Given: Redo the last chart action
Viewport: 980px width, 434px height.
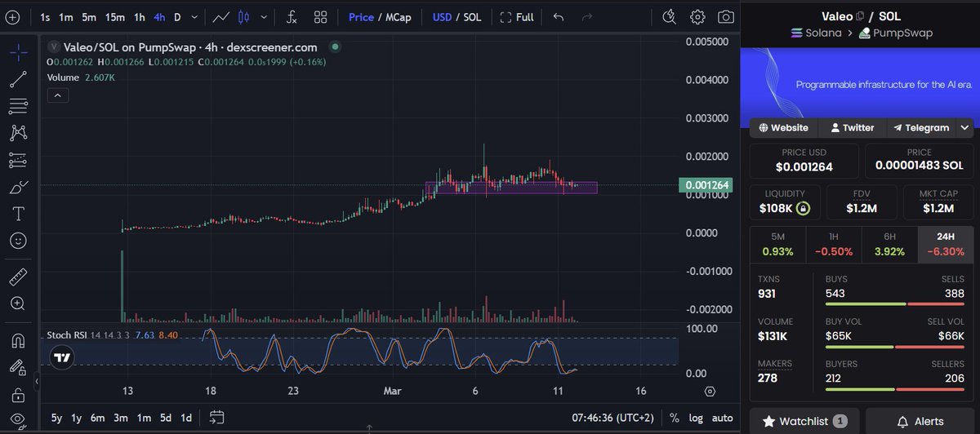Looking at the screenshot, I should click(x=586, y=17).
